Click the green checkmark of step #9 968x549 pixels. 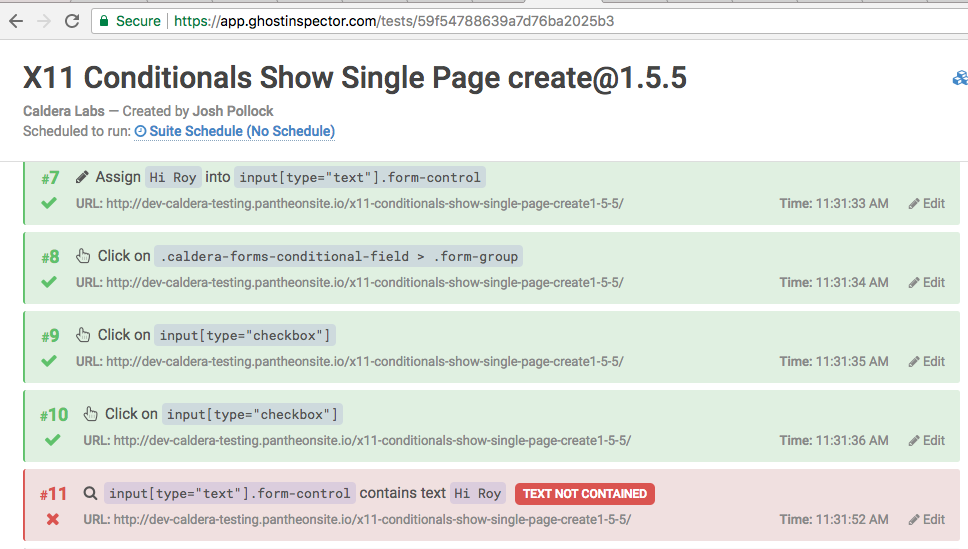(49, 361)
